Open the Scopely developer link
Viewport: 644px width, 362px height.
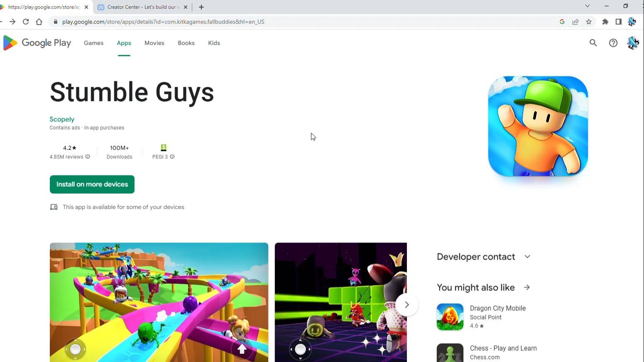click(x=62, y=119)
